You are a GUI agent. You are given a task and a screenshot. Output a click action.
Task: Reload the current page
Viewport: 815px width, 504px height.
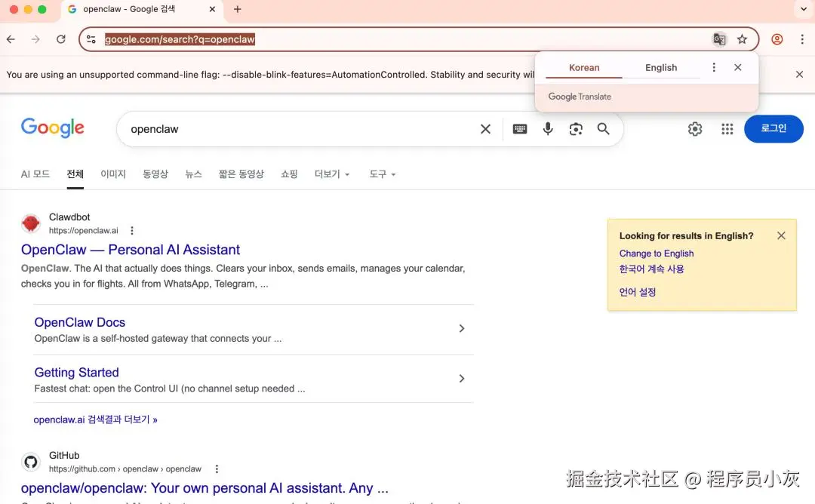61,39
